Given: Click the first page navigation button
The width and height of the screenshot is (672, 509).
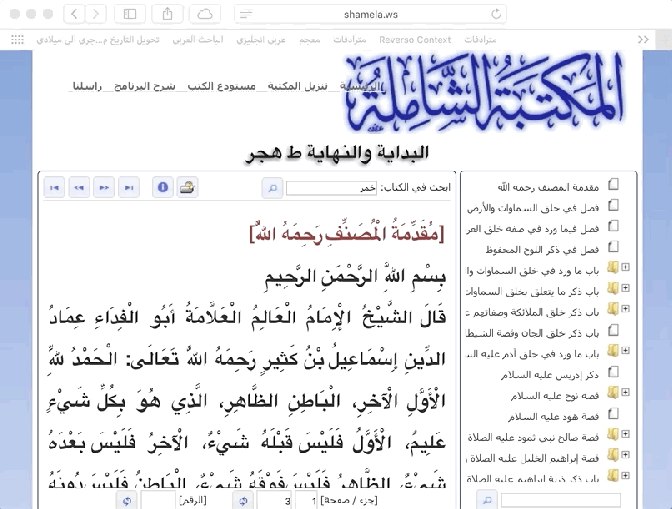Looking at the screenshot, I should [54, 187].
